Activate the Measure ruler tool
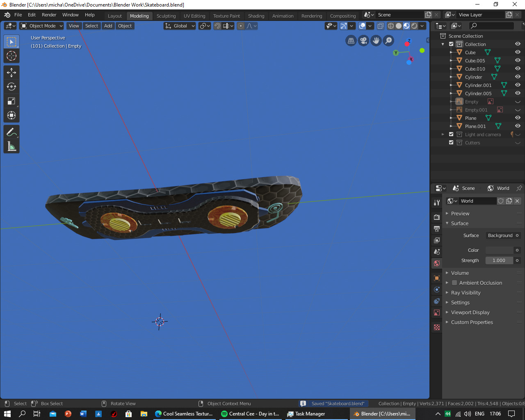 tap(11, 146)
